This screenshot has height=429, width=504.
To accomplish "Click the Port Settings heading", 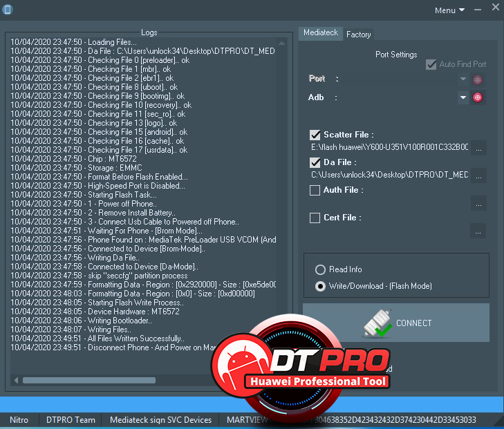I will click(396, 55).
